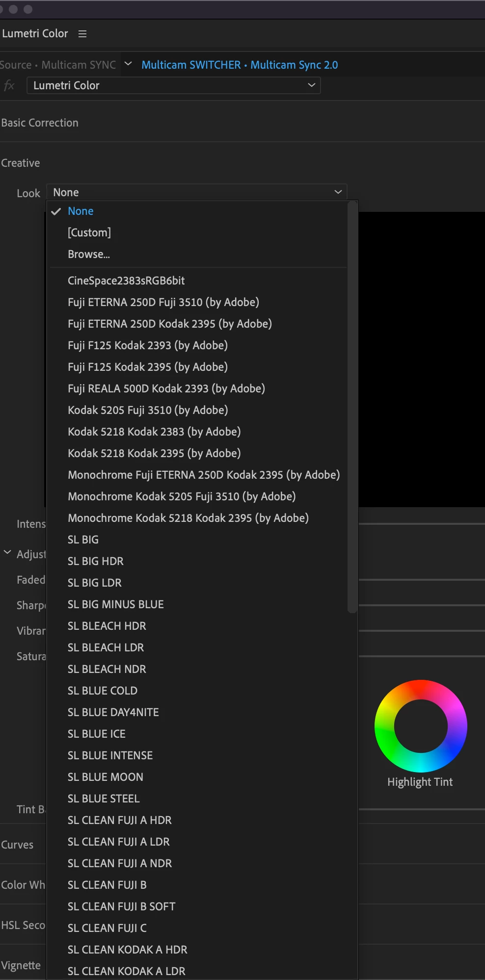Open the Lumetri Color effect dropdown
485x980 pixels.
(174, 85)
